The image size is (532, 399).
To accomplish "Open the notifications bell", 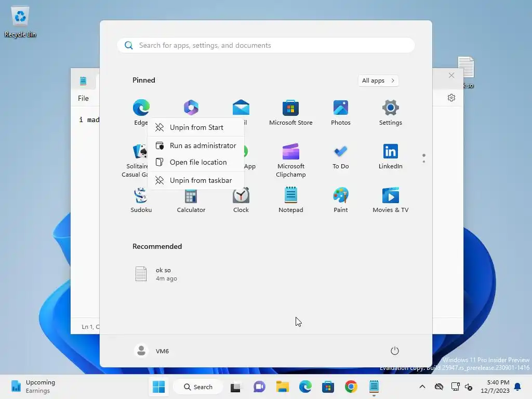I will [518, 387].
